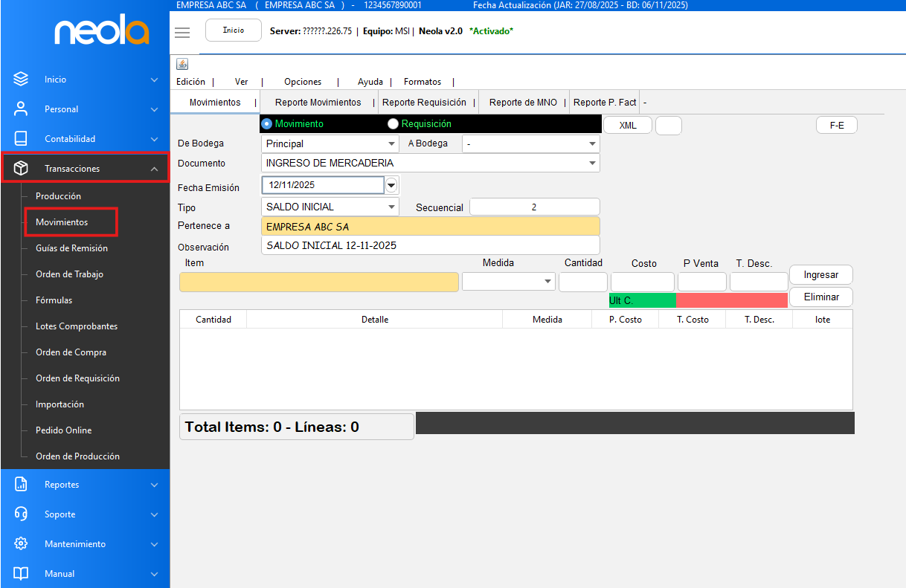Click the Personal user icon
The height and width of the screenshot is (588, 906).
point(21,109)
